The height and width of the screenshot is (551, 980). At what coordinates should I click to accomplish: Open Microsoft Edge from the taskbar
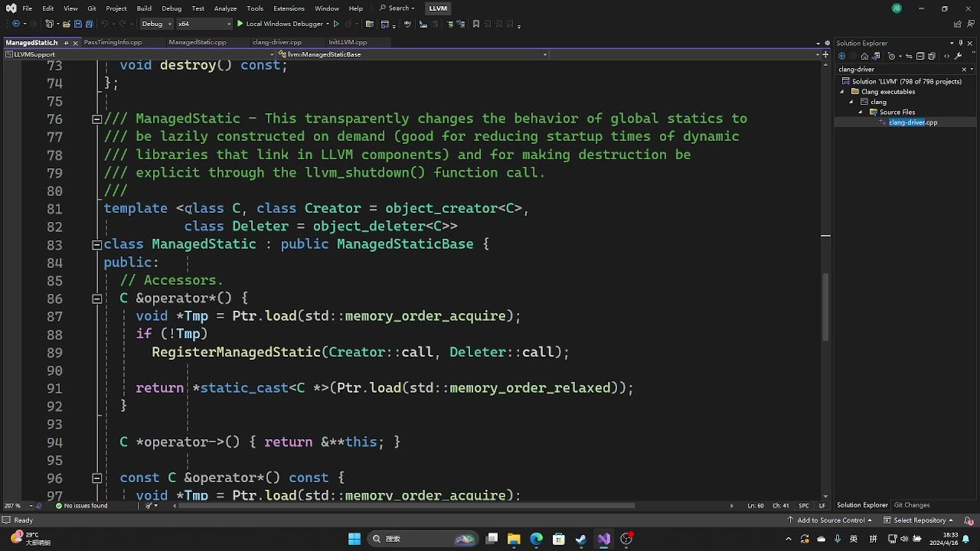[536, 539]
